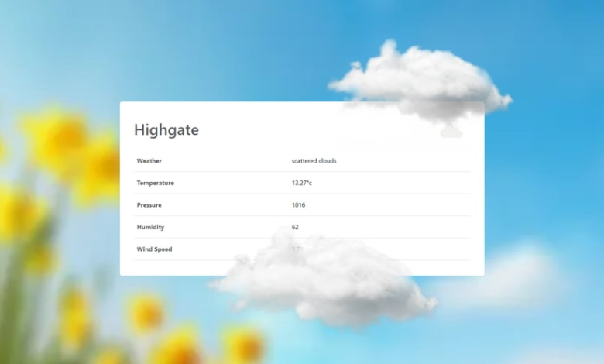Image resolution: width=604 pixels, height=364 pixels.
Task: Click the 13.27°c temperature value
Action: [x=302, y=183]
